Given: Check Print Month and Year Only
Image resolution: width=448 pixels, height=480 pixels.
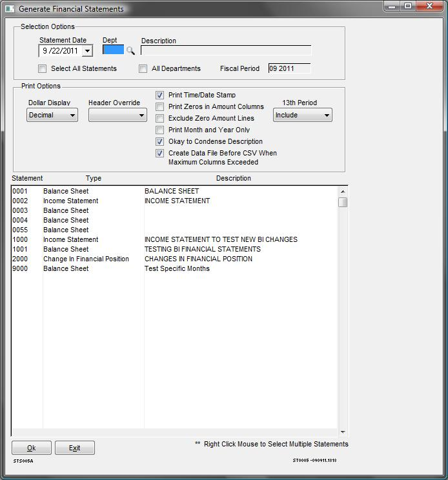Looking at the screenshot, I should 159,130.
